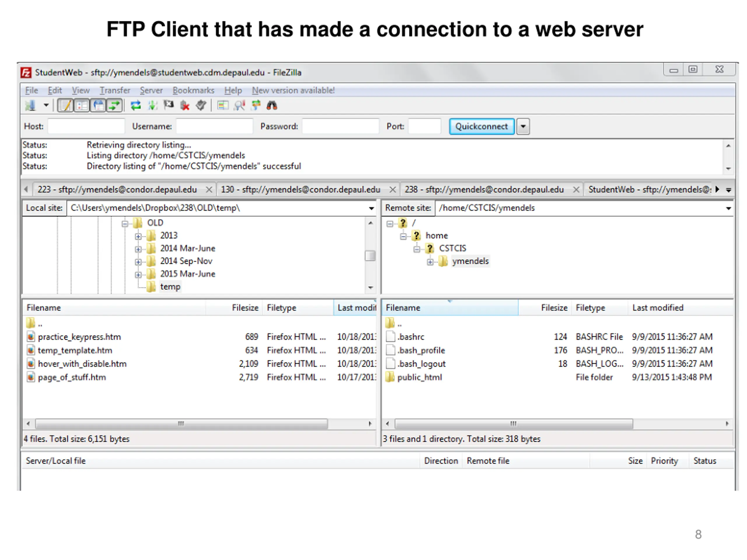Viewport: 747px width, 560px height.
Task: Collapse the remote CSTCIS node
Action: [417, 249]
